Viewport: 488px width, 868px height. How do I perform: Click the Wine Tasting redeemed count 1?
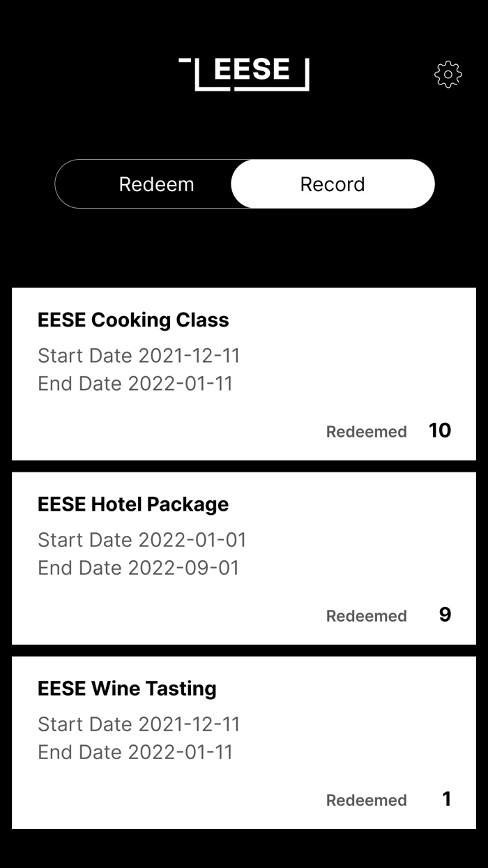[444, 800]
